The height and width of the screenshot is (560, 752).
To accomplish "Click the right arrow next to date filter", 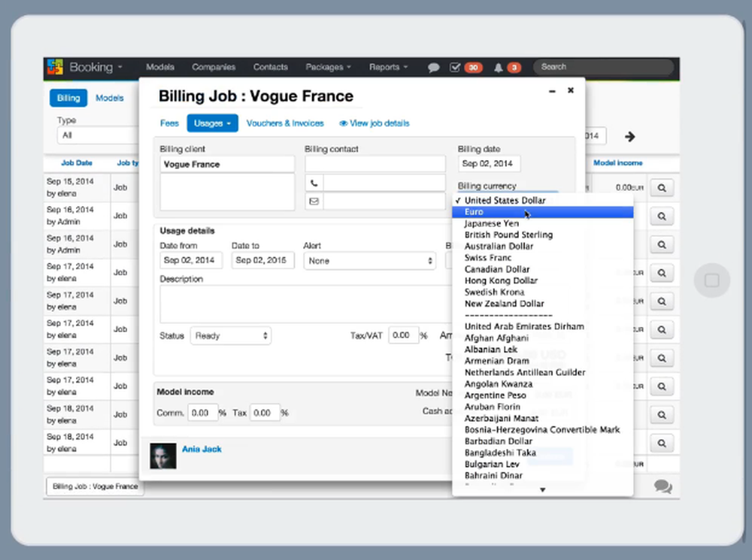I will coord(629,137).
